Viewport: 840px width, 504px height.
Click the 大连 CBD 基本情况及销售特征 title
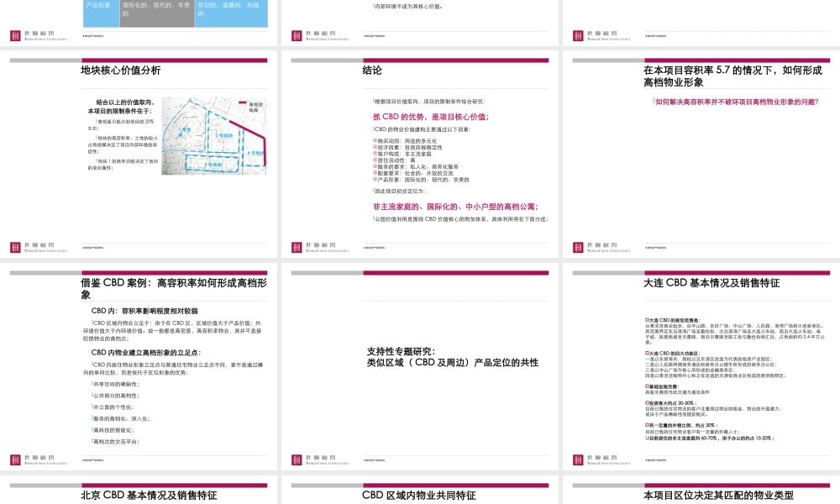[711, 283]
